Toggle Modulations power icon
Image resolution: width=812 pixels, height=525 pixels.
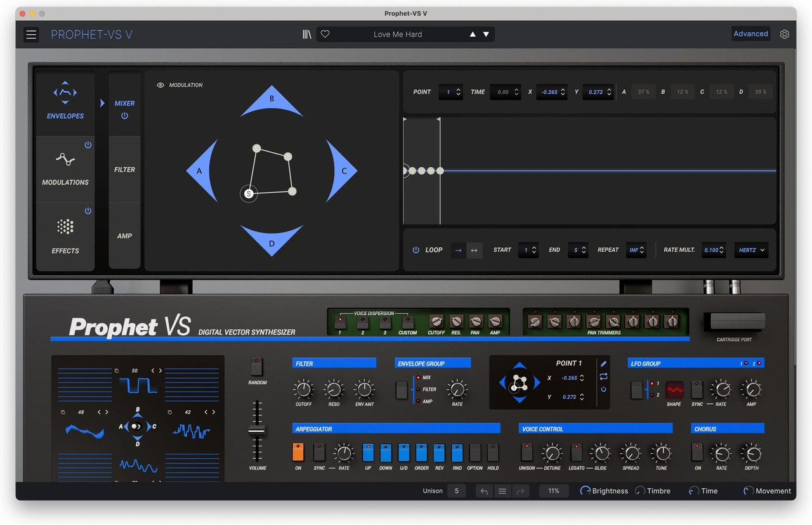click(88, 145)
